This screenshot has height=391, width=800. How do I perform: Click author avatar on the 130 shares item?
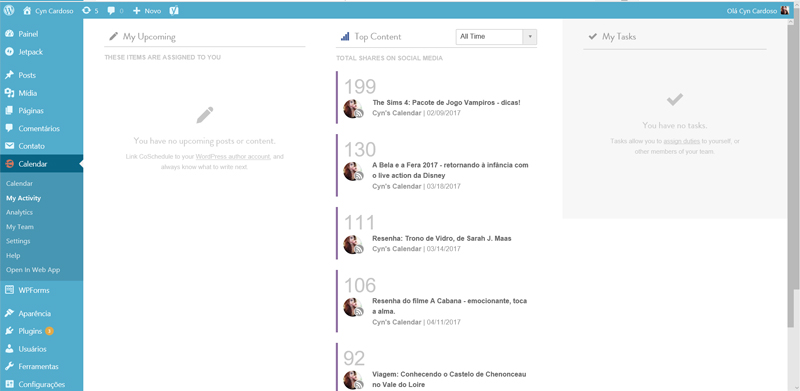click(353, 172)
